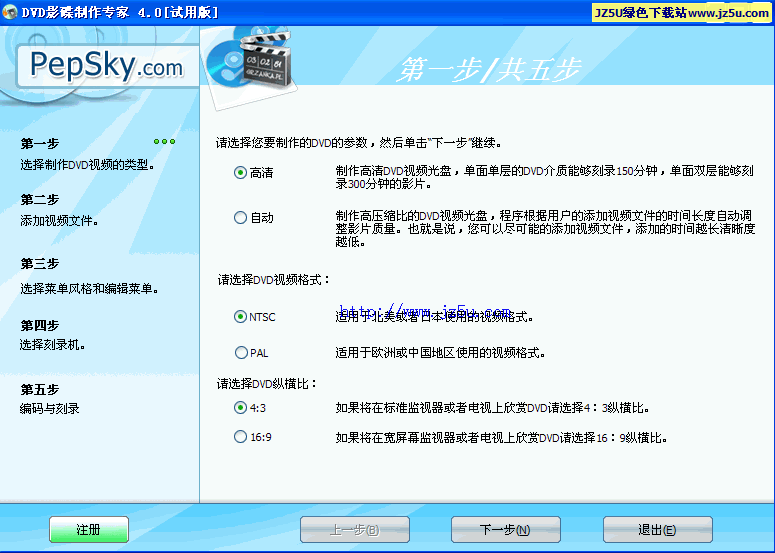Click the 第五步 step heading in sidebar
This screenshot has width=775, height=553.
(40, 390)
